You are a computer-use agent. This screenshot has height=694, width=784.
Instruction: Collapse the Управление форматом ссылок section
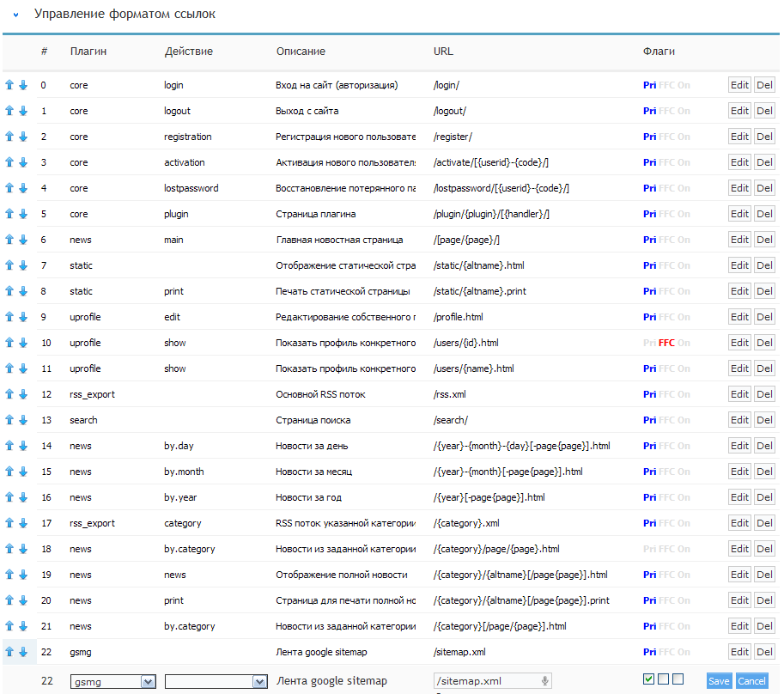[15, 15]
